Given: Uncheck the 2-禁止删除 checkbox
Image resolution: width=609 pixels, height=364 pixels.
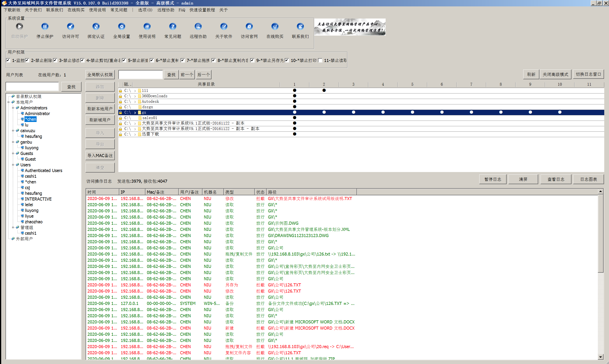Looking at the screenshot, I should pos(27,60).
